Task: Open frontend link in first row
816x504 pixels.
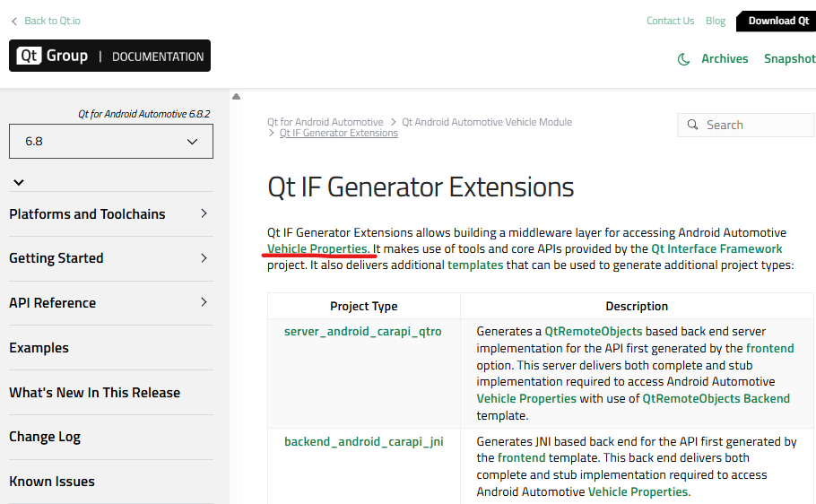Action: (x=769, y=348)
